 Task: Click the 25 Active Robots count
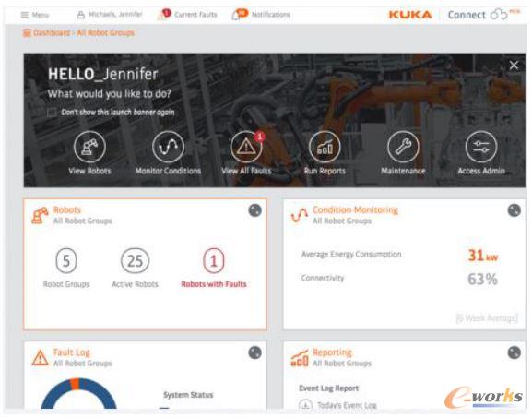click(x=135, y=261)
